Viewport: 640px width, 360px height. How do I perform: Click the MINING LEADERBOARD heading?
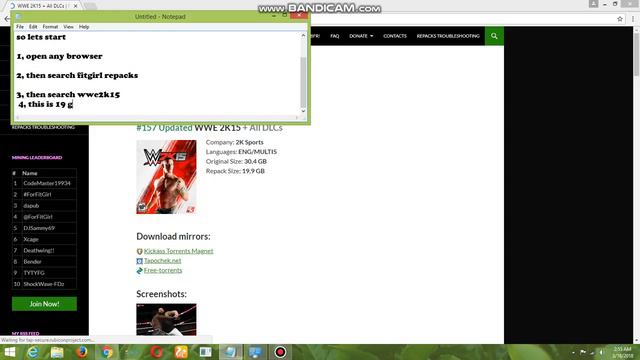point(37,158)
